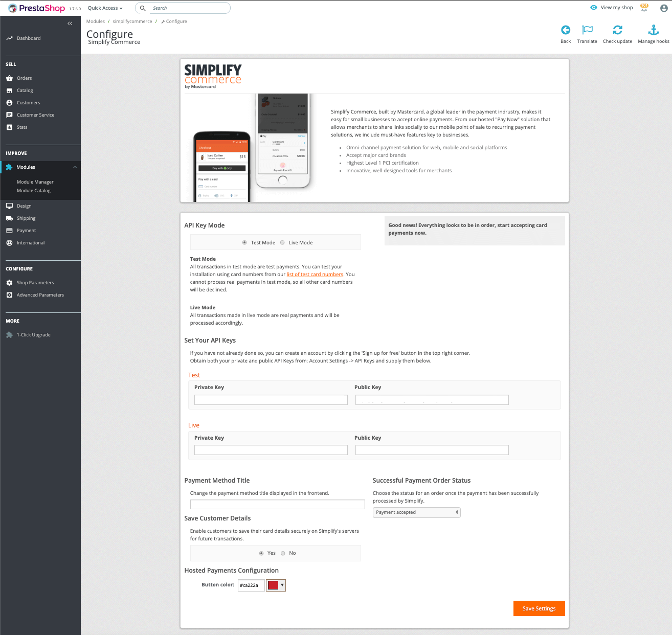The height and width of the screenshot is (635, 672).
Task: Click the red button color swatch
Action: 273,585
